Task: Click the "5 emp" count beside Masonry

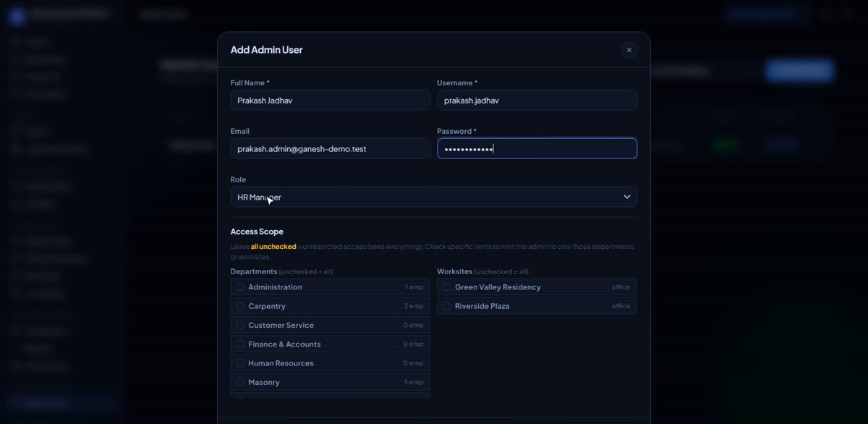Action: (414, 382)
